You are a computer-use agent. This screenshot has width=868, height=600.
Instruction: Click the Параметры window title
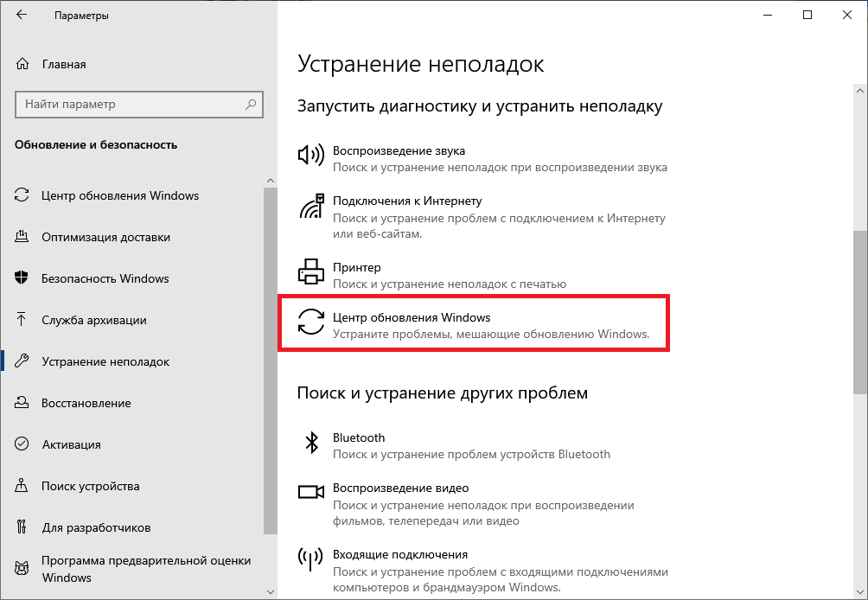[x=81, y=16]
